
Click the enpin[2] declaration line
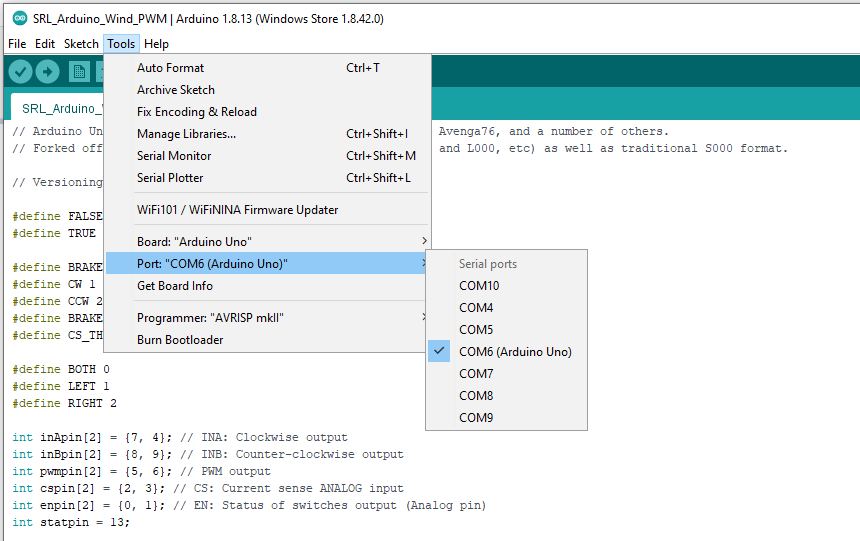(249, 505)
